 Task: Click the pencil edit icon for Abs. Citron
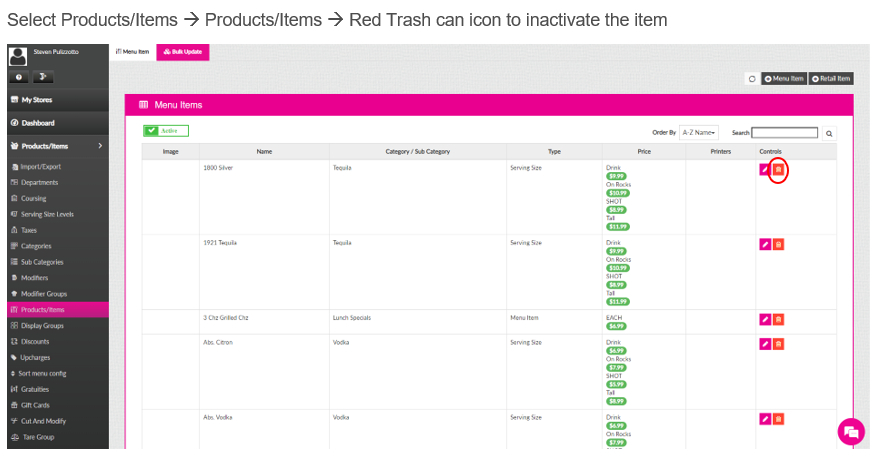(x=765, y=344)
